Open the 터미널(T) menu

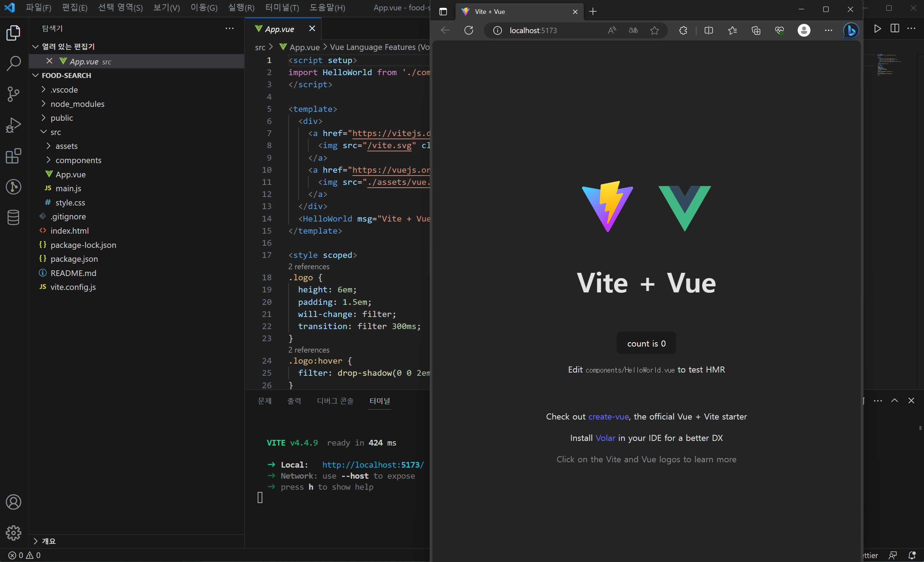pos(282,7)
